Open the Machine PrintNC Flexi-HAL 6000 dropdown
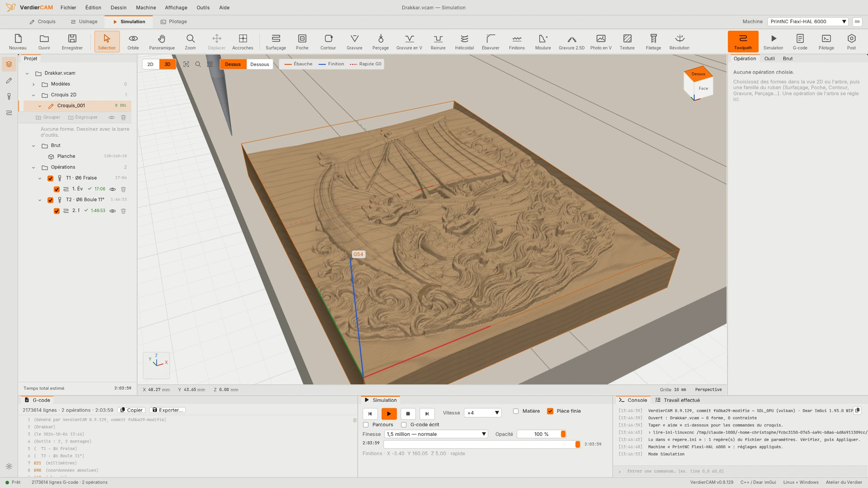The height and width of the screenshot is (488, 868). [x=808, y=22]
